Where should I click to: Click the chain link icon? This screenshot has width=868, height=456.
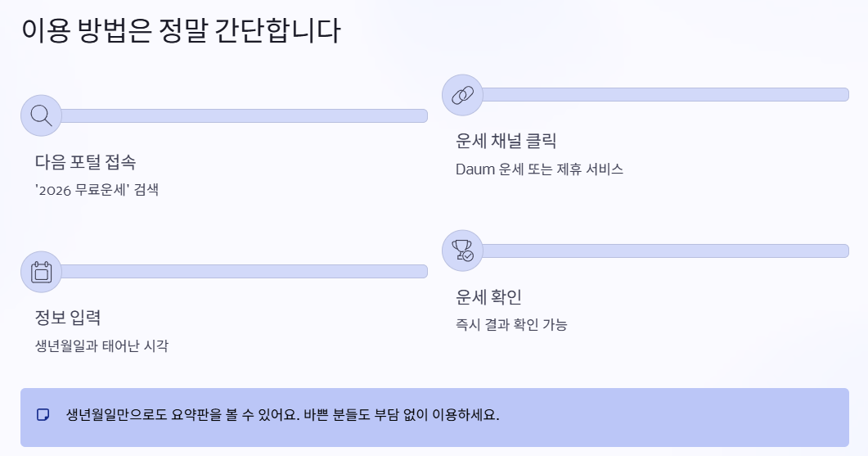(463, 95)
